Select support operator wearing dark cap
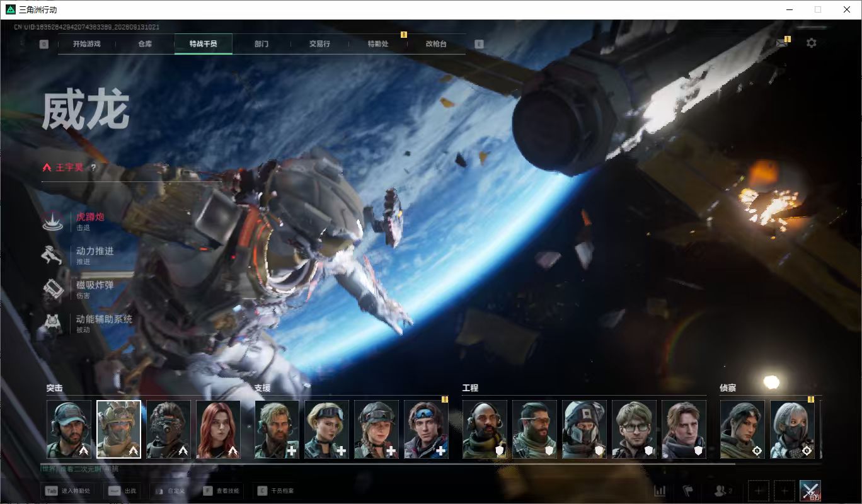 377,430
